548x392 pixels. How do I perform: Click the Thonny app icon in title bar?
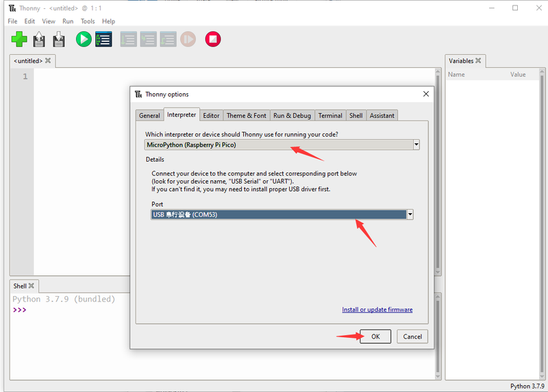(x=12, y=8)
